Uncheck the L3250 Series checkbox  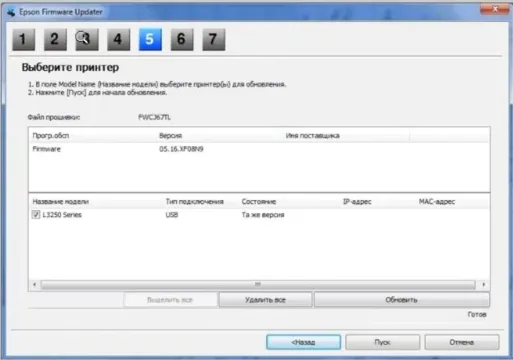pos(36,215)
